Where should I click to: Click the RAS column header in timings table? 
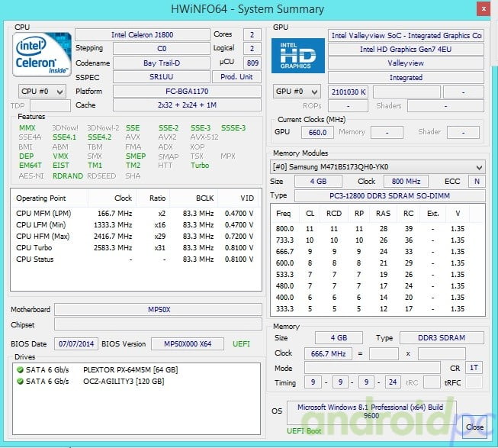384,214
